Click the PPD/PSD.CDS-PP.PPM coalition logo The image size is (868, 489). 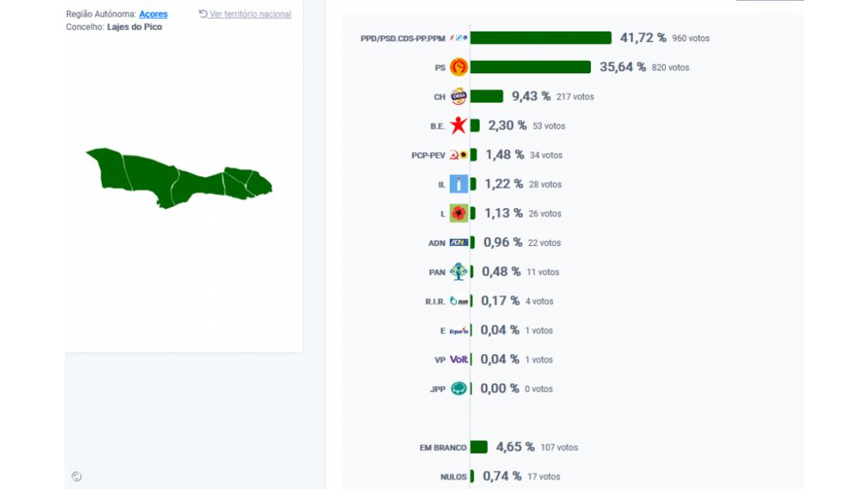click(x=458, y=38)
